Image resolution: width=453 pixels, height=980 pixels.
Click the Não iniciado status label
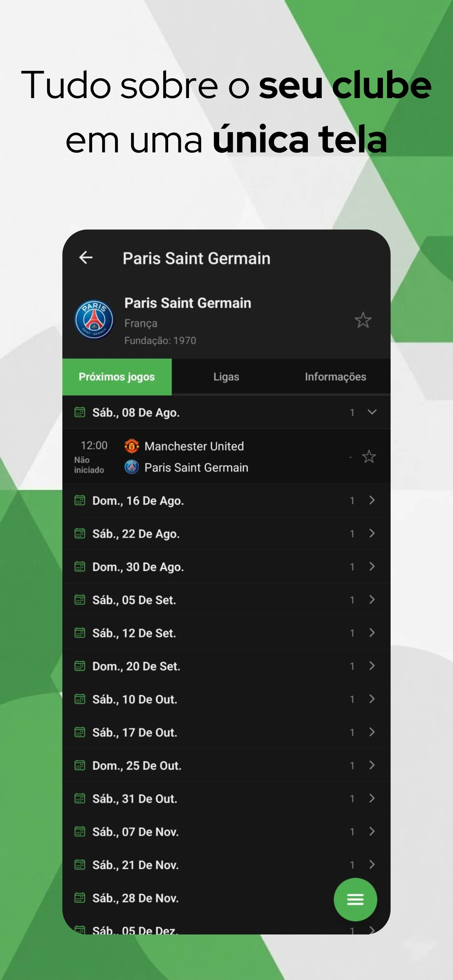89,465
